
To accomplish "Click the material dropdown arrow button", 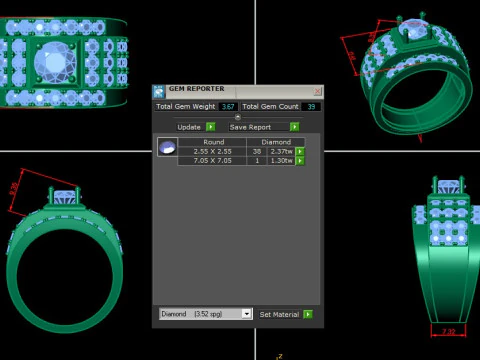I will (x=247, y=314).
